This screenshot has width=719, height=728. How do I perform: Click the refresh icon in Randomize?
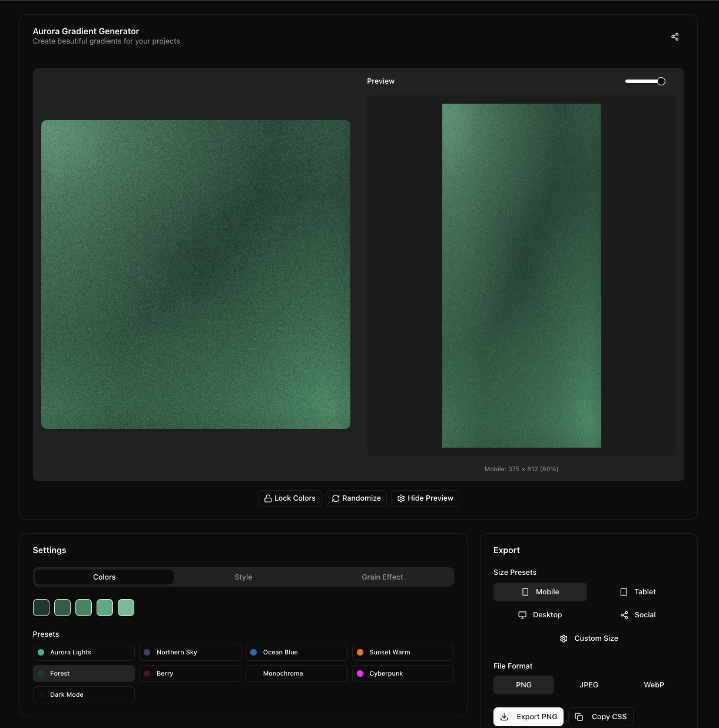(336, 498)
